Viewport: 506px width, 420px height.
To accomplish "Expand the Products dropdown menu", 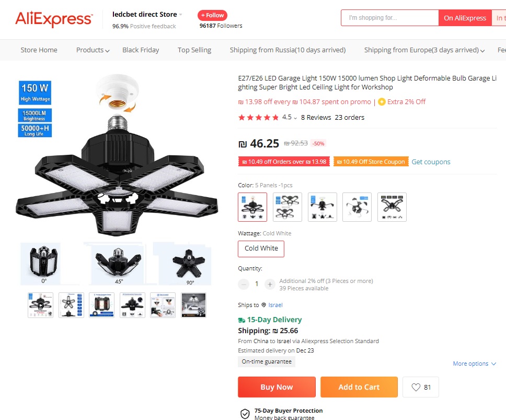I will click(93, 50).
